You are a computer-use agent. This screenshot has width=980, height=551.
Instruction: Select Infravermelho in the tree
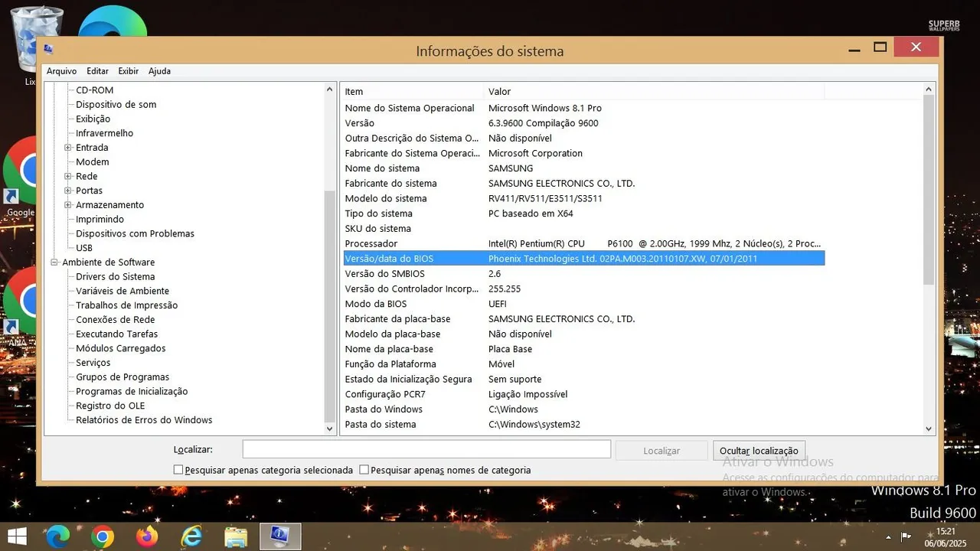coord(104,133)
